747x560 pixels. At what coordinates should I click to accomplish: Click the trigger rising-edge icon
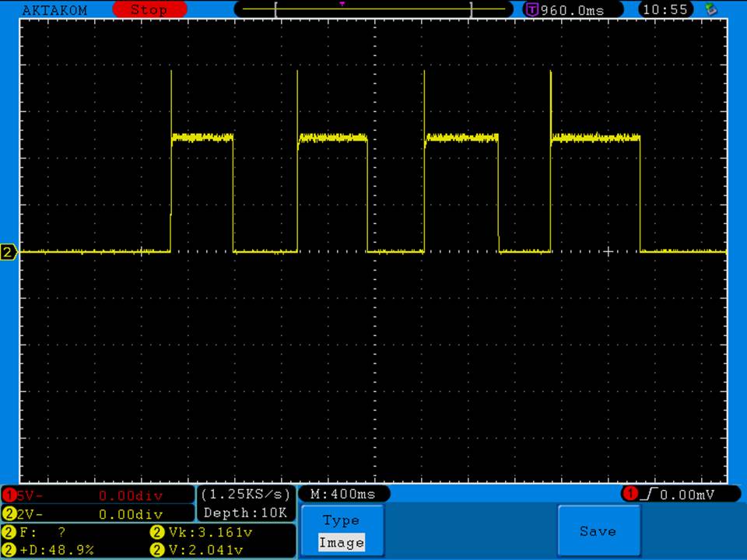click(647, 494)
